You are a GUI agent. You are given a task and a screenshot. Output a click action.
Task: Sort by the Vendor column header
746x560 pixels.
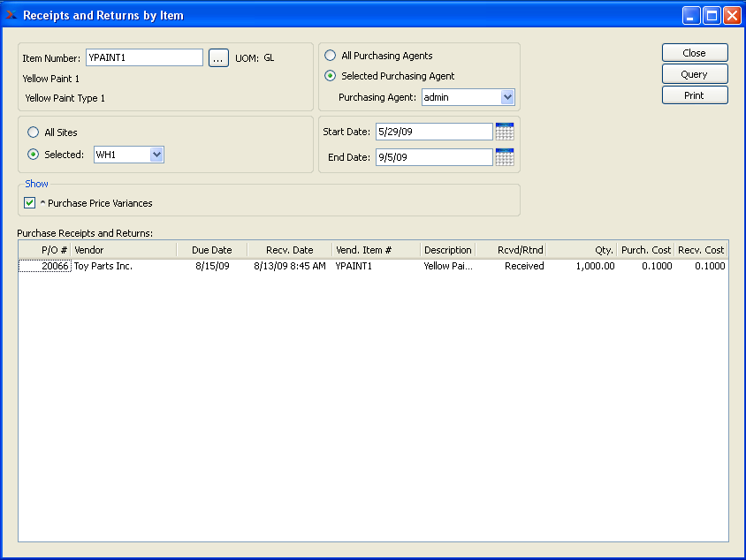pos(124,250)
